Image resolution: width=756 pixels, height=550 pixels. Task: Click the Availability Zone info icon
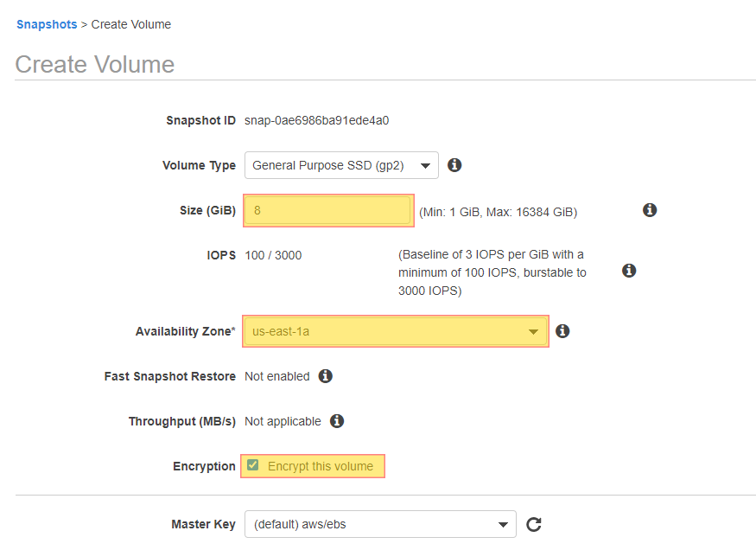[562, 331]
